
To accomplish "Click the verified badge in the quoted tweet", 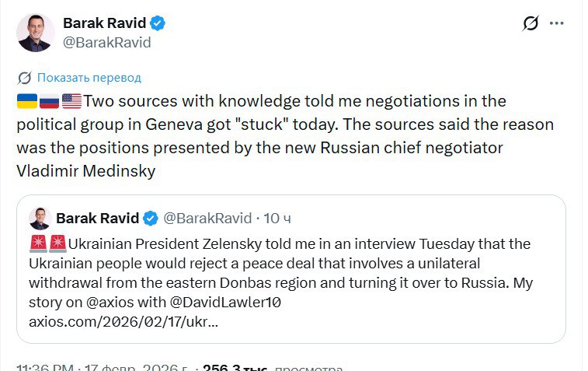I will 153,218.
